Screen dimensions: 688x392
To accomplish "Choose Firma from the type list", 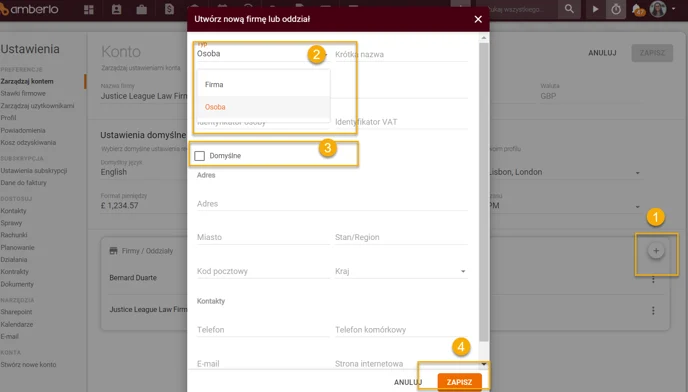I will (263, 85).
